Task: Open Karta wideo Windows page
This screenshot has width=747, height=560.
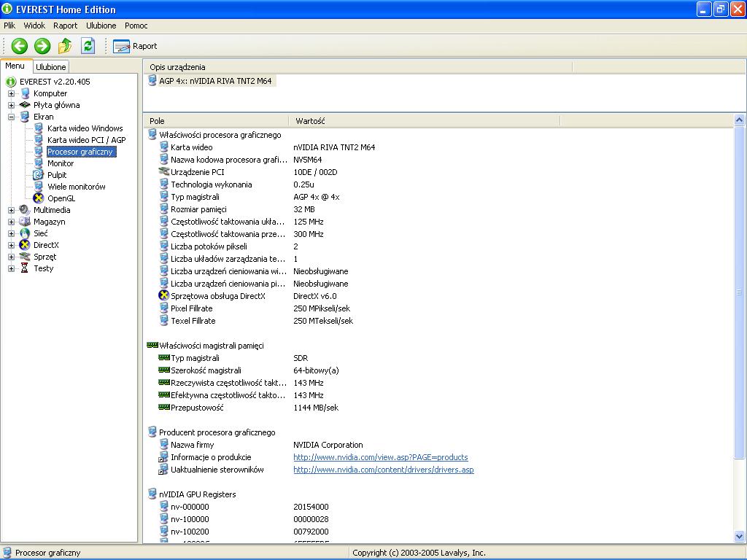Action: [85, 128]
